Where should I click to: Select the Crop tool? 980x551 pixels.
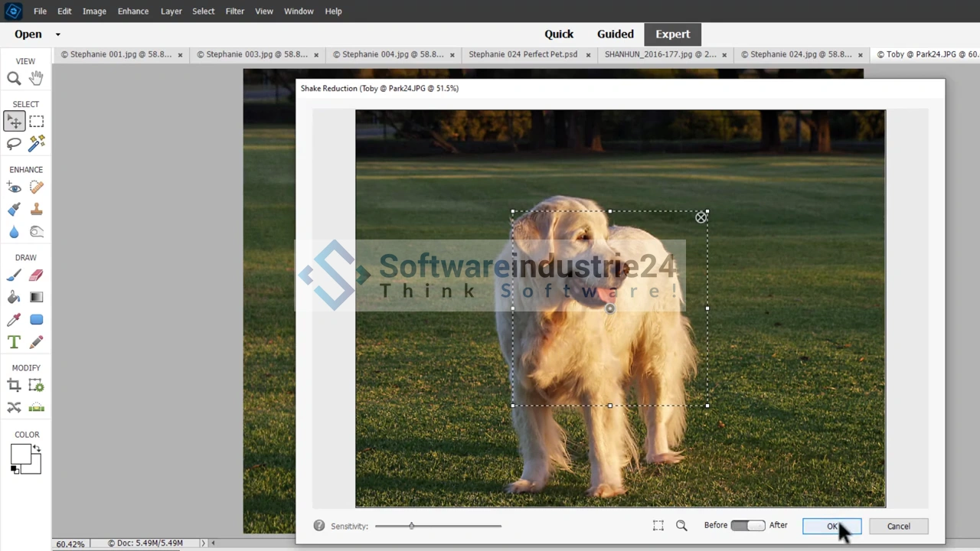(14, 386)
